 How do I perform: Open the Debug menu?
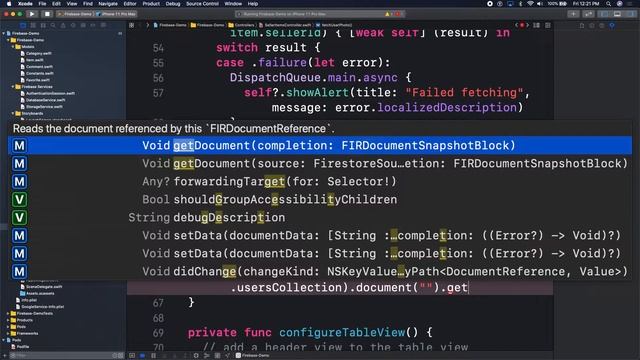point(173,4)
